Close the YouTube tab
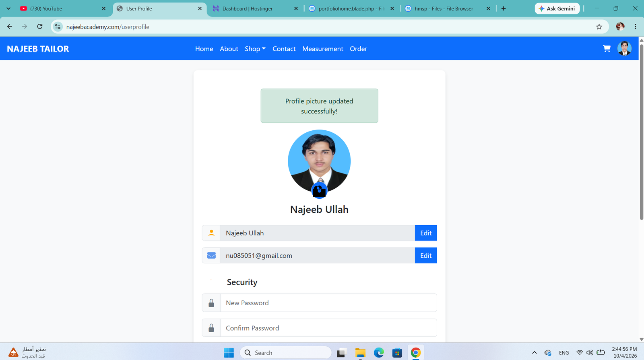 coord(103,8)
